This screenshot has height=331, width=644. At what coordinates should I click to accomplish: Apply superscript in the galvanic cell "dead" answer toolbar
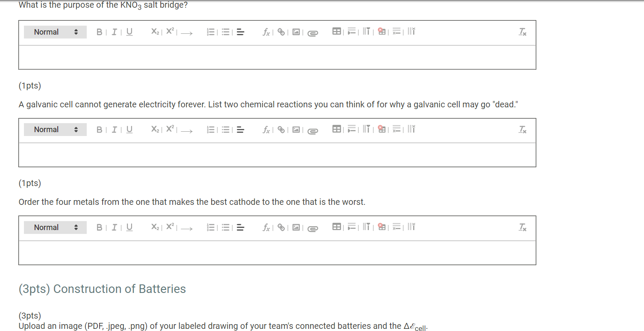[x=170, y=130]
